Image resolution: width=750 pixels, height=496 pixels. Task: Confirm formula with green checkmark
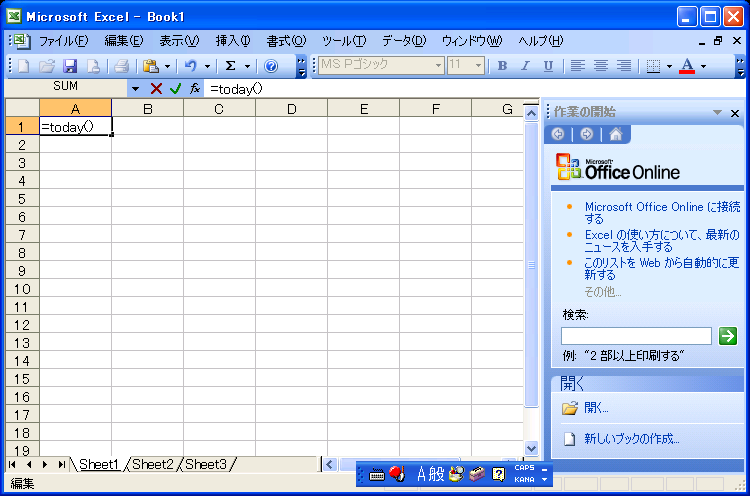click(x=175, y=88)
